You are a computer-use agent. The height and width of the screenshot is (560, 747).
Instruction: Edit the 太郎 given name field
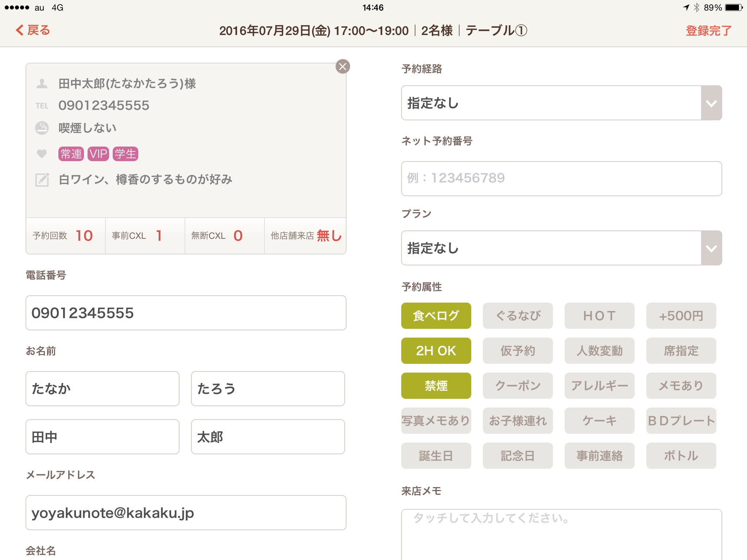coord(268,437)
